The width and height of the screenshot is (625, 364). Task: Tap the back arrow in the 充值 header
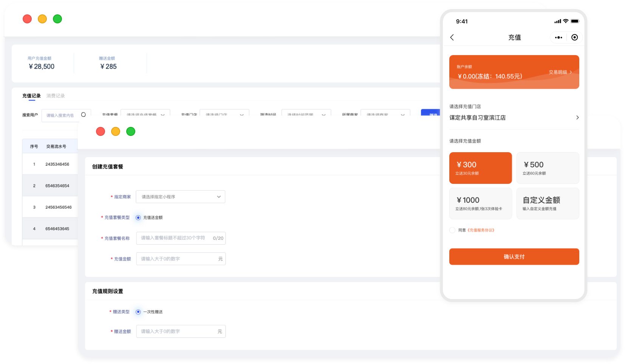(452, 37)
